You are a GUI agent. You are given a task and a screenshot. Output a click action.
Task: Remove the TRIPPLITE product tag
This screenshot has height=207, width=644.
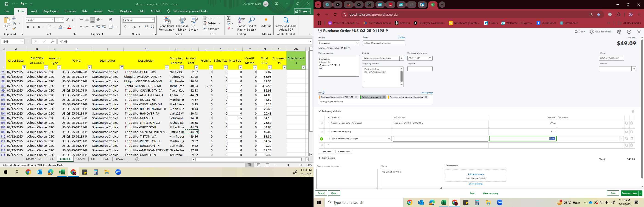356,97
